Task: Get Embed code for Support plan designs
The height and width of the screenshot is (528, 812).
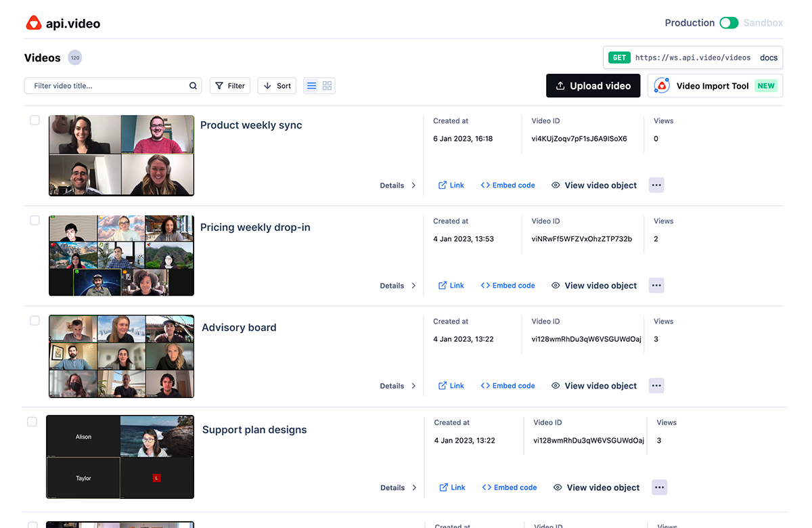Action: pyautogui.click(x=510, y=487)
